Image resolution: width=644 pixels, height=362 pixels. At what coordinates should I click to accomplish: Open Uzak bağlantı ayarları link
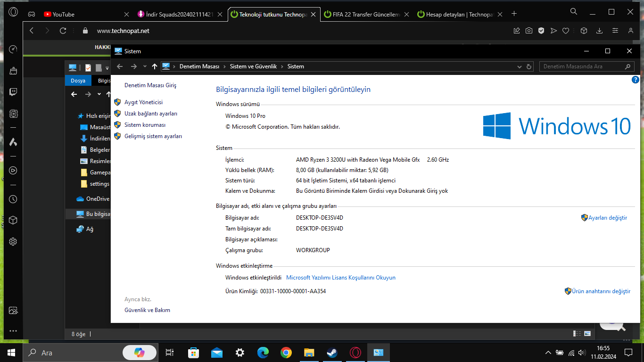[x=151, y=114]
